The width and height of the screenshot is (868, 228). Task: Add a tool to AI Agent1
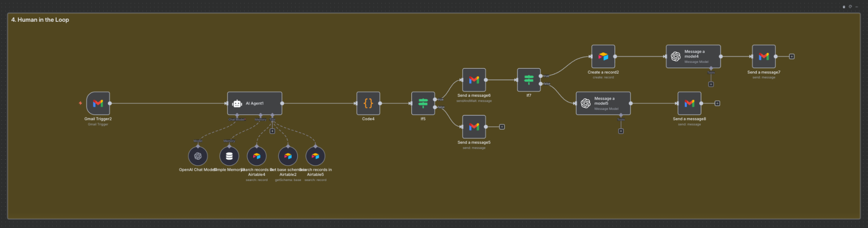click(272, 131)
